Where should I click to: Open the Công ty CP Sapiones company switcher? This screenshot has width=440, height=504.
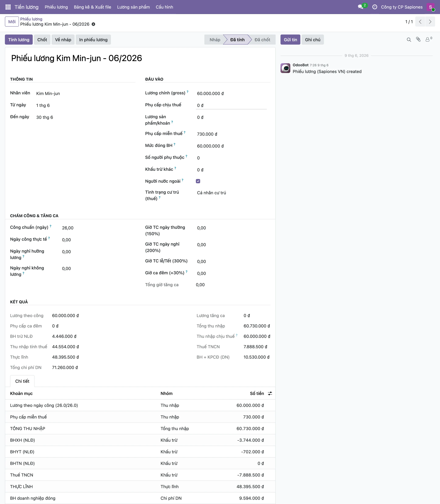[402, 7]
